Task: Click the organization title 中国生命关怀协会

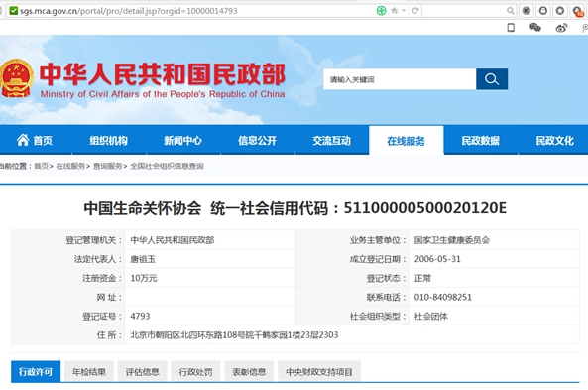Action: 143,208
